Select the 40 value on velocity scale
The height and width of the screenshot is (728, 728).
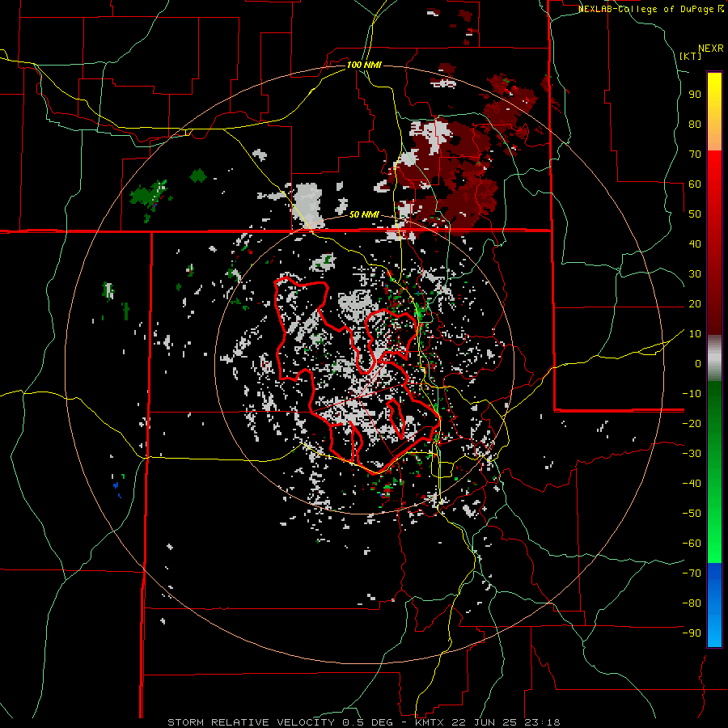[x=695, y=244]
